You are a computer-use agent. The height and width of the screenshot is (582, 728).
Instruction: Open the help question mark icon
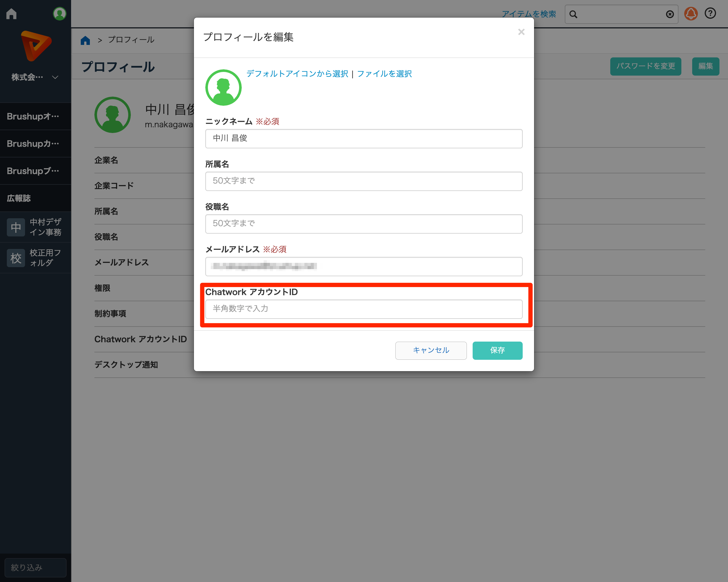coord(710,13)
